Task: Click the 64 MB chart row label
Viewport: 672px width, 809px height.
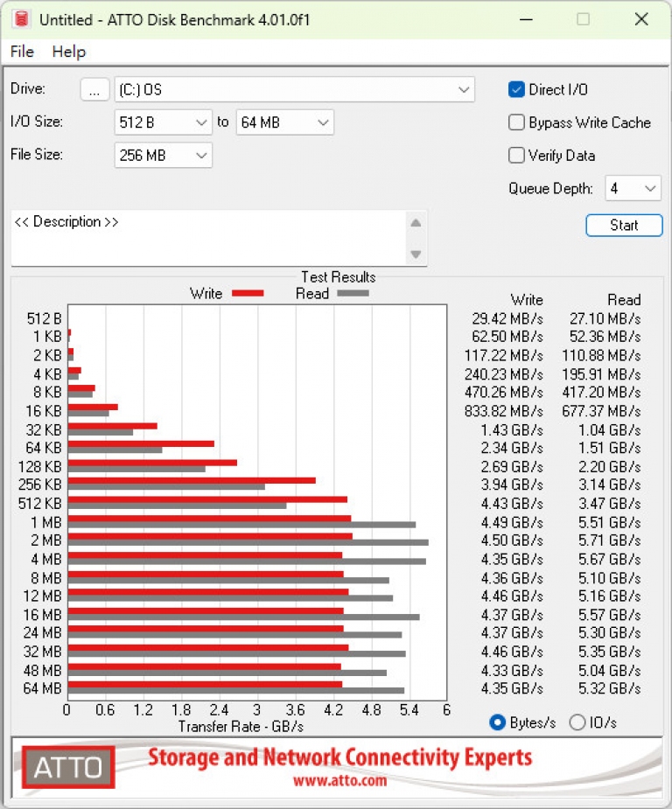Action: [x=42, y=689]
